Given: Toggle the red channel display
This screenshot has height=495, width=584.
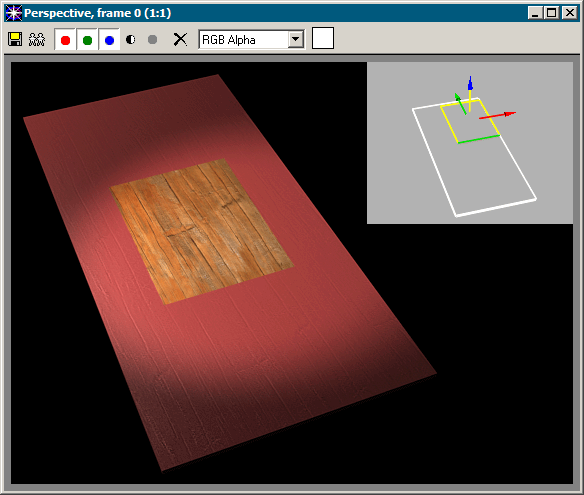Looking at the screenshot, I should [x=66, y=39].
